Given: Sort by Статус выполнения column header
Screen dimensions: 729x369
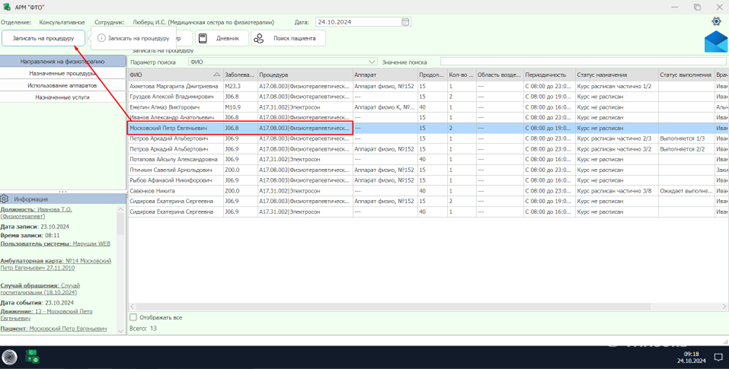Looking at the screenshot, I should [686, 75].
